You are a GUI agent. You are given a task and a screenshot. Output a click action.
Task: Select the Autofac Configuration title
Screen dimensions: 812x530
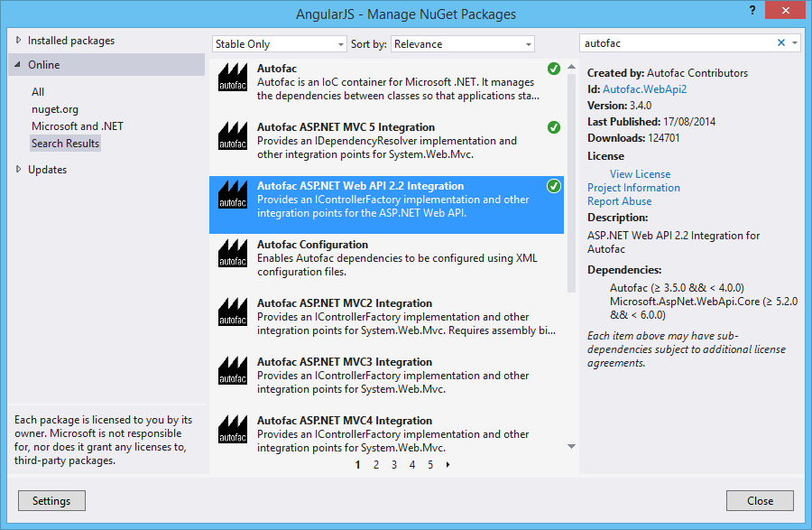(x=313, y=245)
